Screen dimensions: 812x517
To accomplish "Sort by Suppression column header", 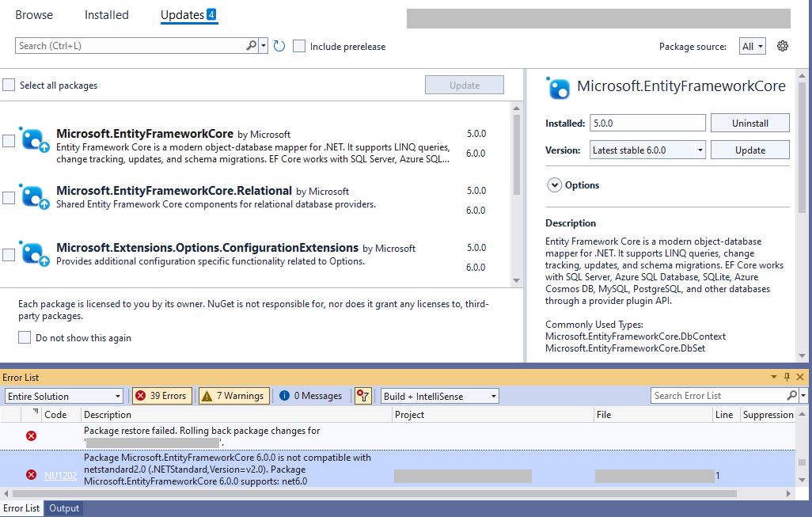I will [768, 414].
